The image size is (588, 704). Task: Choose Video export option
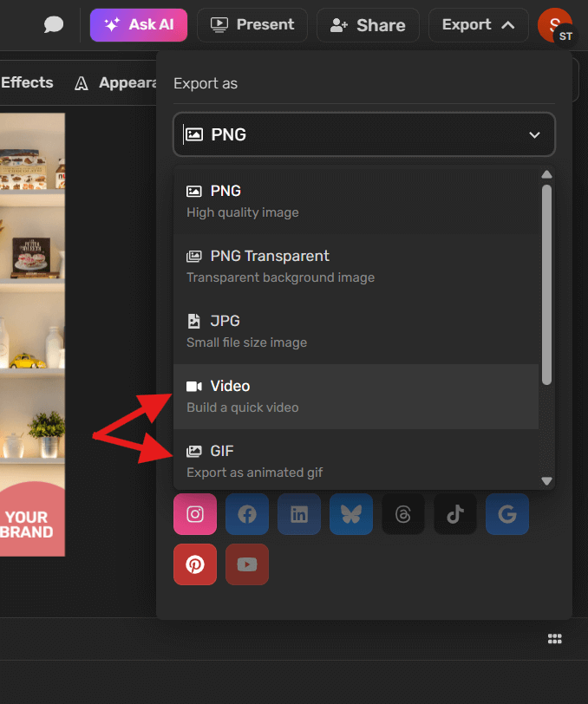[x=356, y=396]
